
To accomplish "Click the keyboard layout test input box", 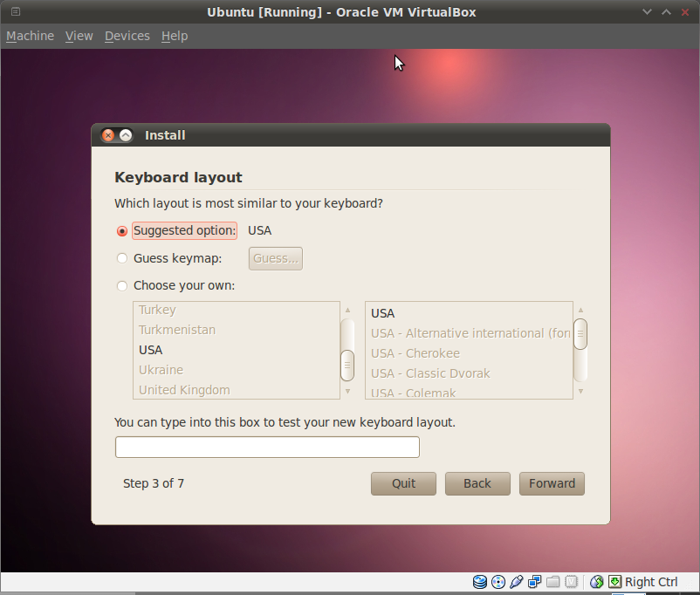I will pos(267,447).
